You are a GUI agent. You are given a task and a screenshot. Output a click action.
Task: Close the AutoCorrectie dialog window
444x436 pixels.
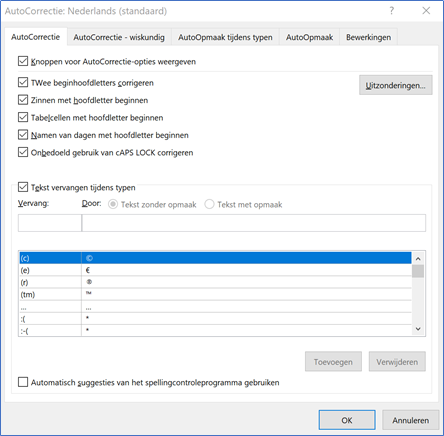[426, 11]
